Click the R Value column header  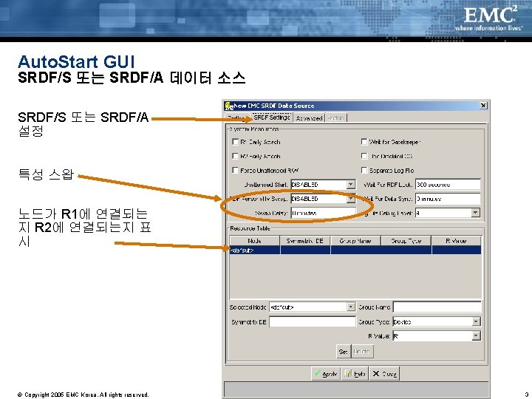tap(456, 241)
